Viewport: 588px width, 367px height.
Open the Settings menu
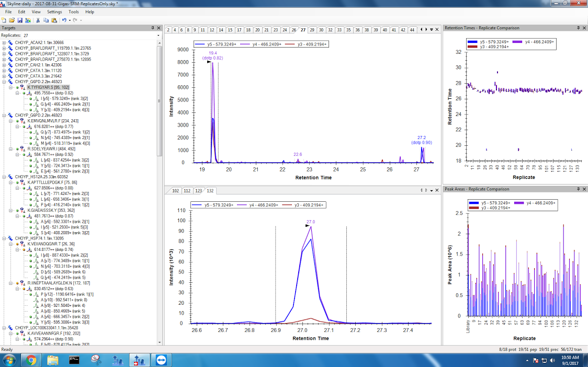click(54, 12)
